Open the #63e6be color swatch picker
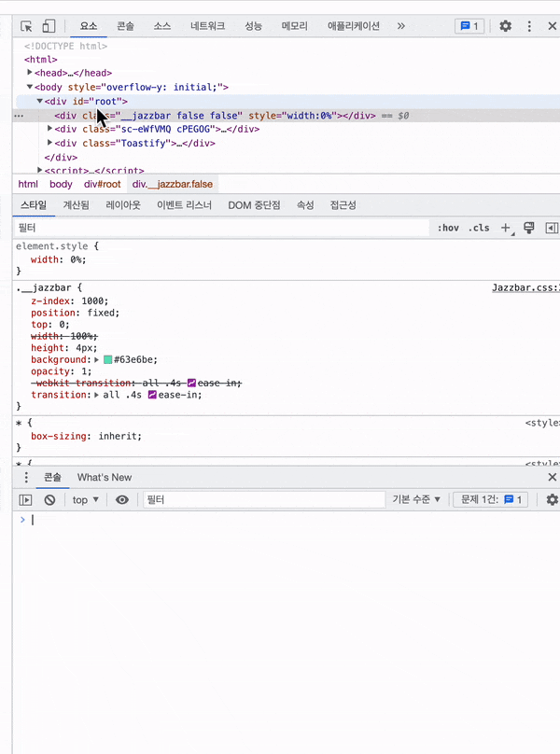Viewport: 560px width, 754px height. (x=107, y=359)
